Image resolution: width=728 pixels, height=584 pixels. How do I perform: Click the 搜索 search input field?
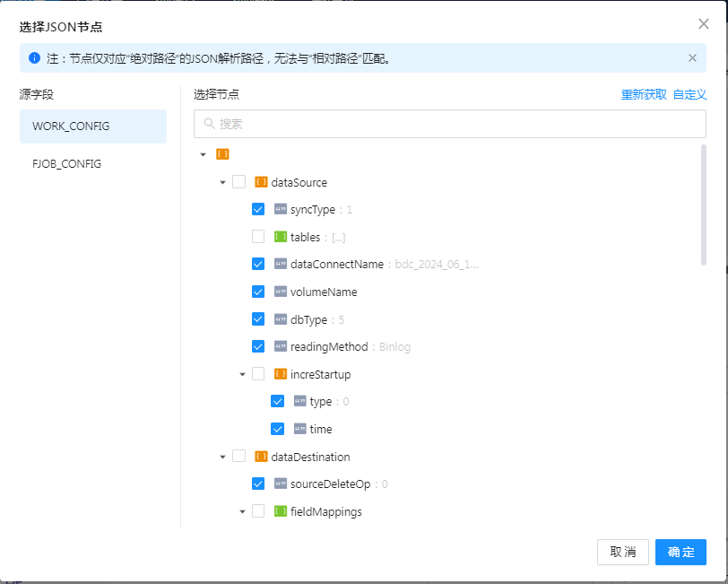(x=450, y=124)
